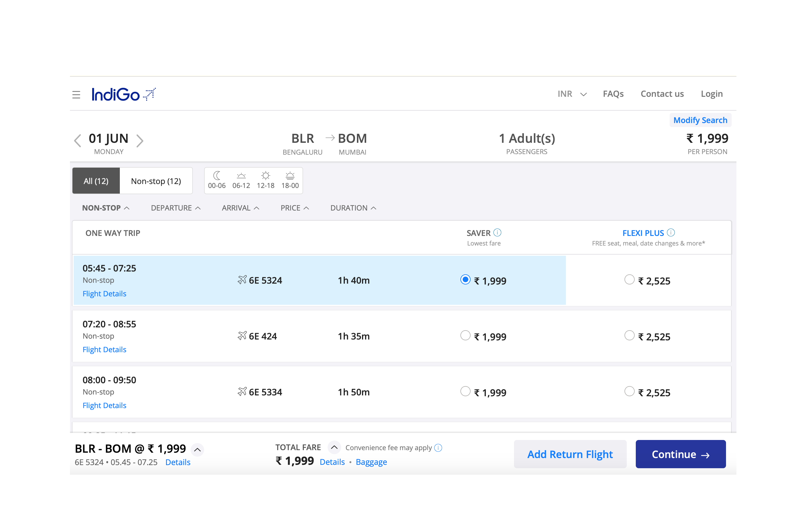Viewport: 812px width, 508px height.
Task: Click Modify Search
Action: click(700, 120)
